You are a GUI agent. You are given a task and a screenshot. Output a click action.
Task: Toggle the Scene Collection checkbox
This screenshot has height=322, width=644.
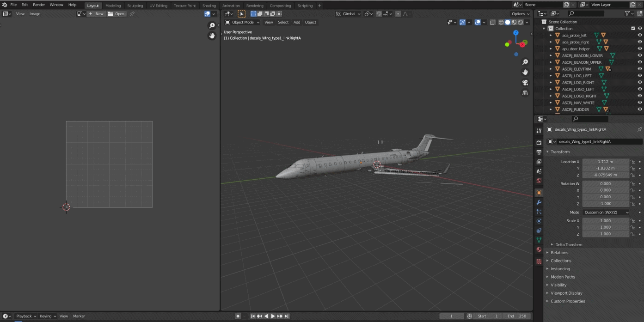(x=632, y=28)
